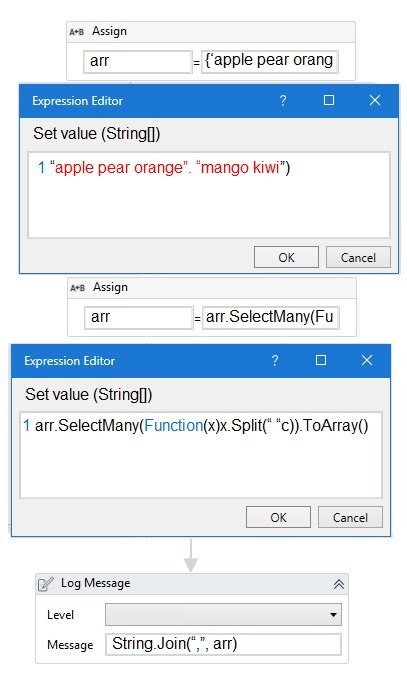Click the first Assign activity icon
This screenshot has width=407, height=675.
tap(77, 31)
